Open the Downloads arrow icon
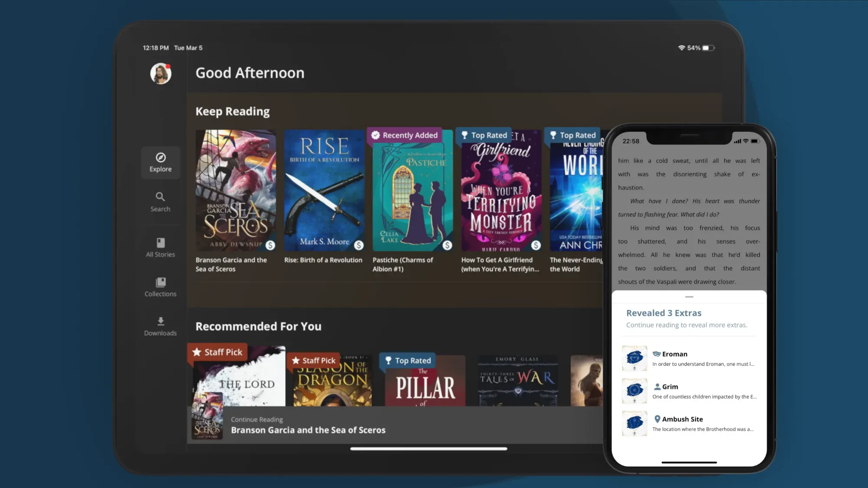Viewport: 868px width, 488px height. tap(161, 321)
